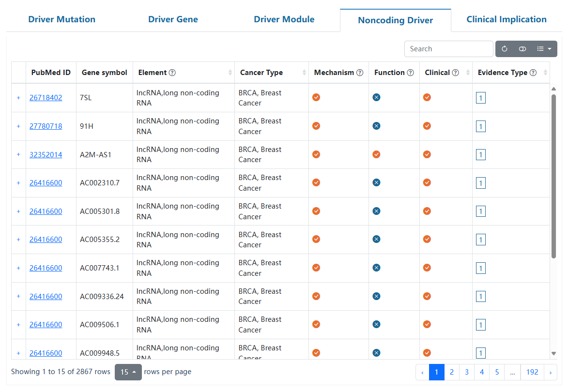
Task: Click help icon beside Mechanism header
Action: tap(360, 73)
